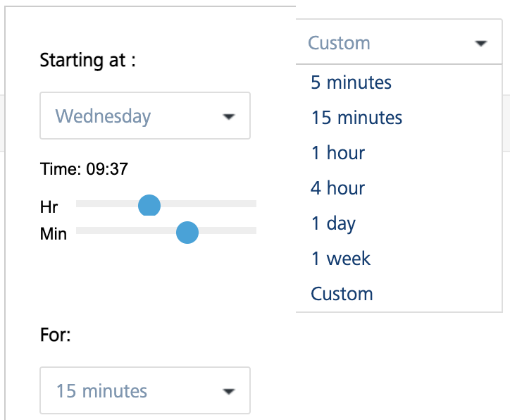The height and width of the screenshot is (420, 510).
Task: Select the 4 hour option
Action: [338, 188]
